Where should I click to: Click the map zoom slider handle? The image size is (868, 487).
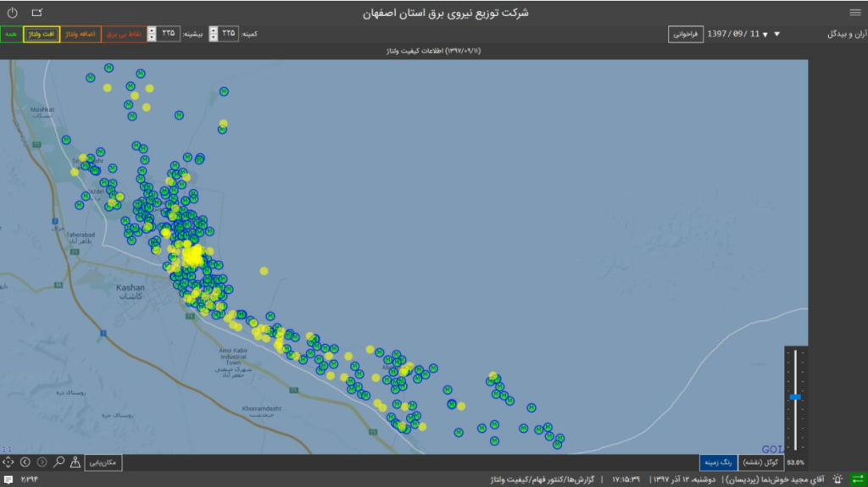pos(794,396)
